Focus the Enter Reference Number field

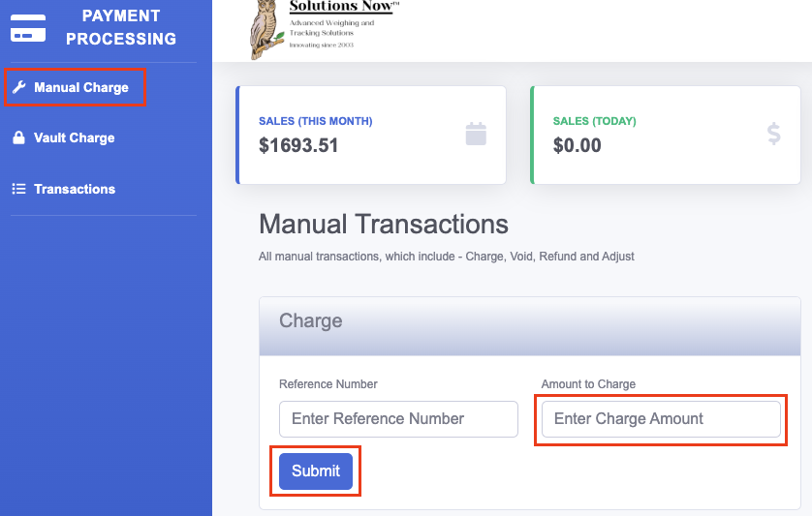pyautogui.click(x=398, y=418)
